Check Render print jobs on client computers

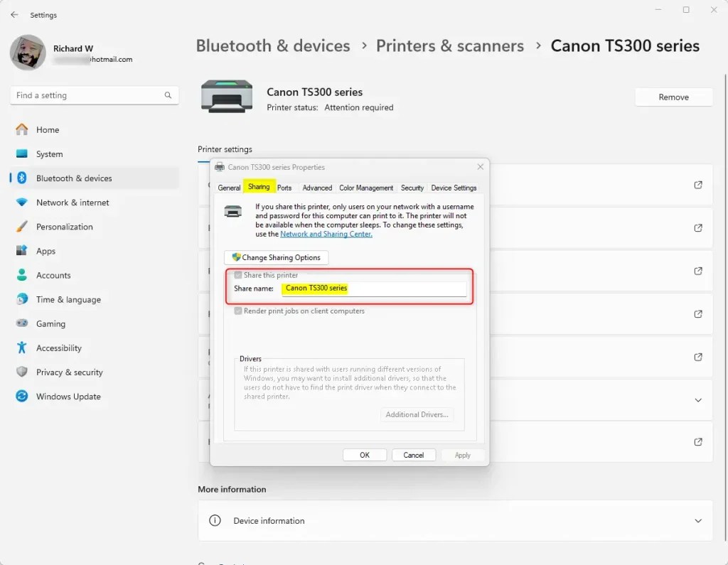click(x=238, y=311)
